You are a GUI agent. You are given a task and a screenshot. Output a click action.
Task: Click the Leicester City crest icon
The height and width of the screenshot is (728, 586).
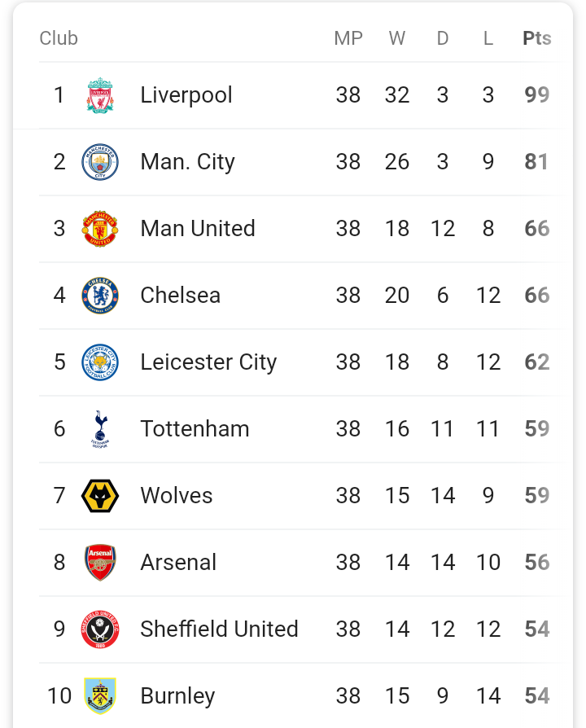100,362
